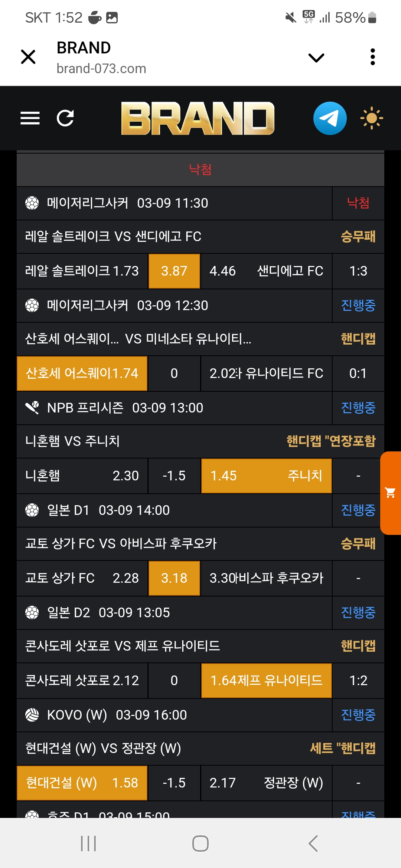Open the browser three-dot options menu

pos(373,57)
